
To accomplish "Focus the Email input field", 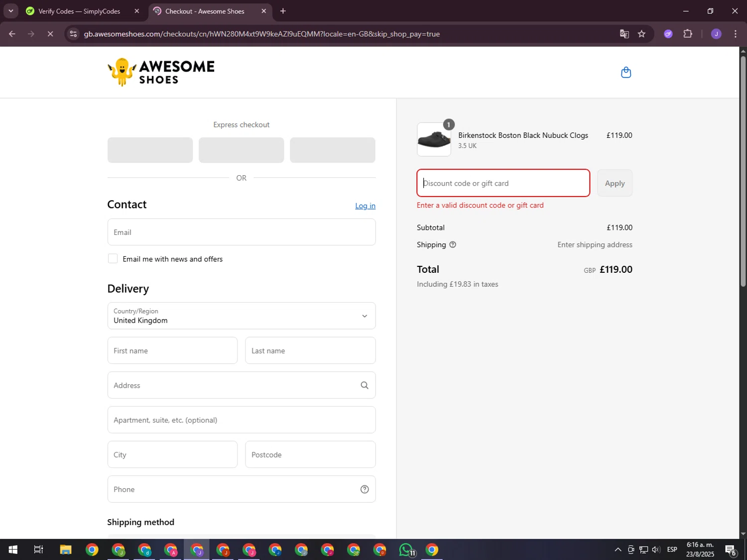I will tap(242, 232).
